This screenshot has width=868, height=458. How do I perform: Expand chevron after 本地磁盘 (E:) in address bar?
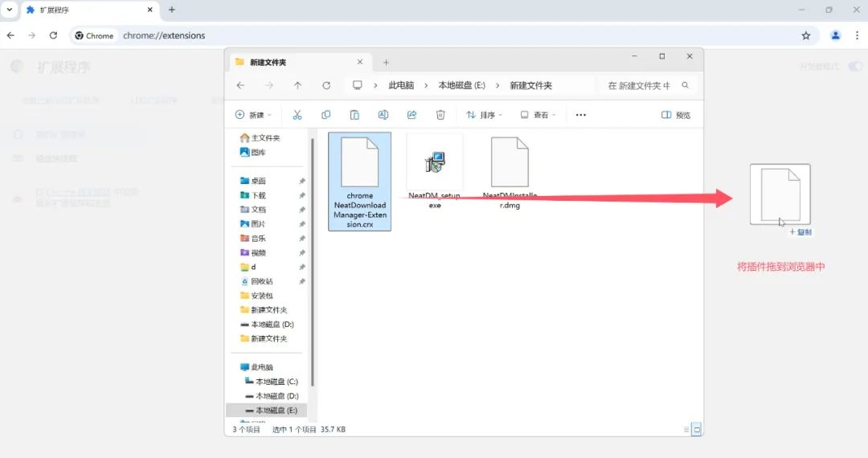pos(497,85)
